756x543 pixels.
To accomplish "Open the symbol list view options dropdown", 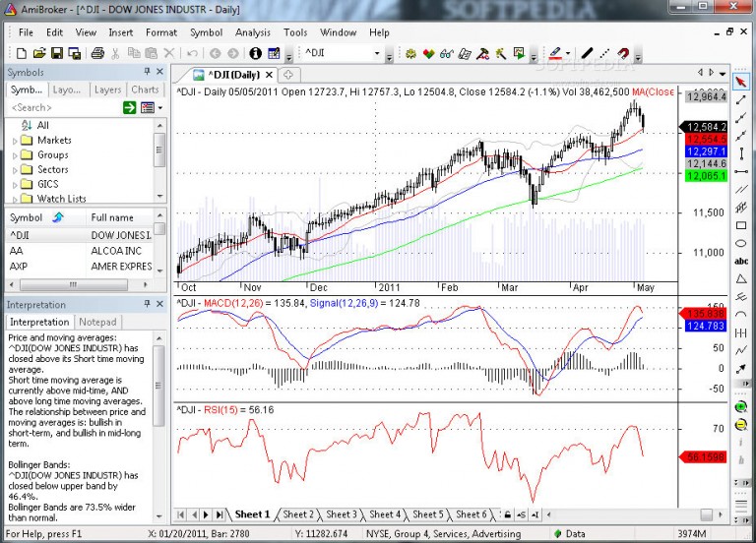I will pyautogui.click(x=160, y=107).
